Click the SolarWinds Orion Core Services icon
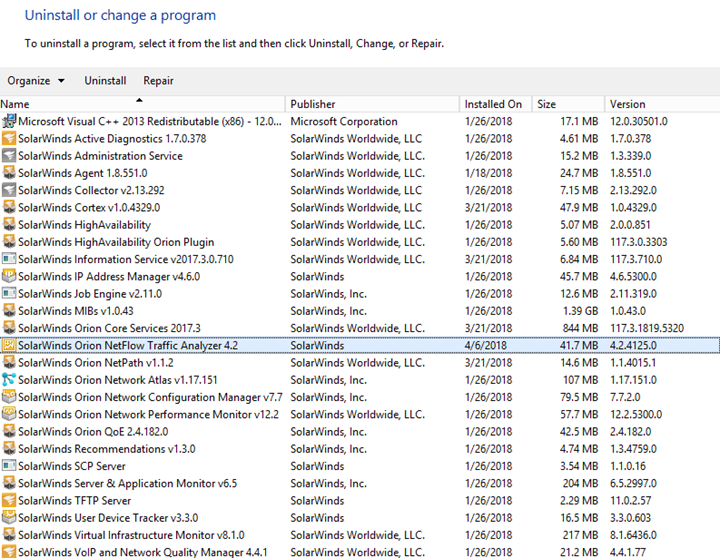The width and height of the screenshot is (720, 558). click(x=9, y=328)
